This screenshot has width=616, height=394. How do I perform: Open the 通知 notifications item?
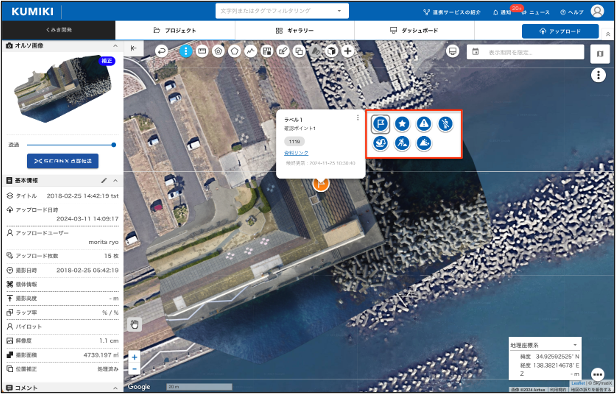coord(502,12)
